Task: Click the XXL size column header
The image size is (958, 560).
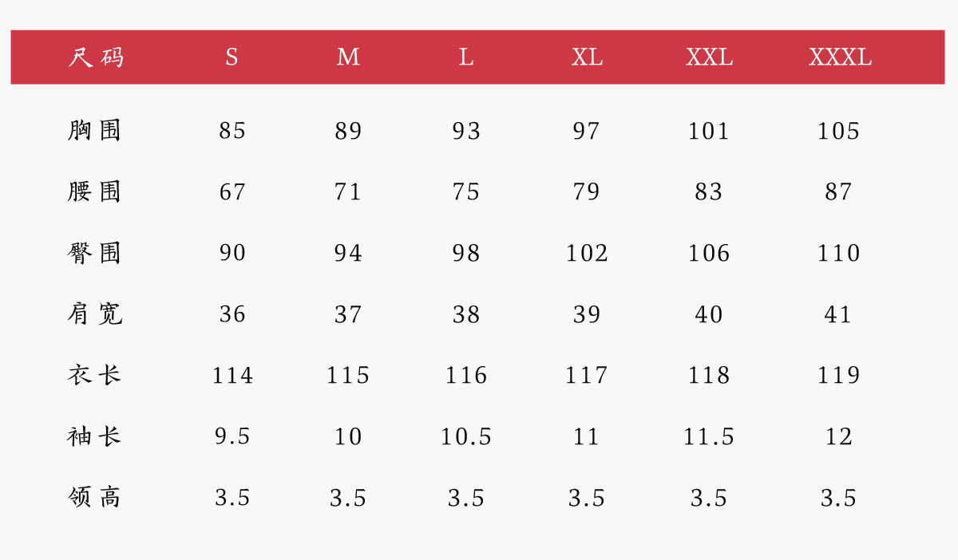Action: tap(709, 57)
